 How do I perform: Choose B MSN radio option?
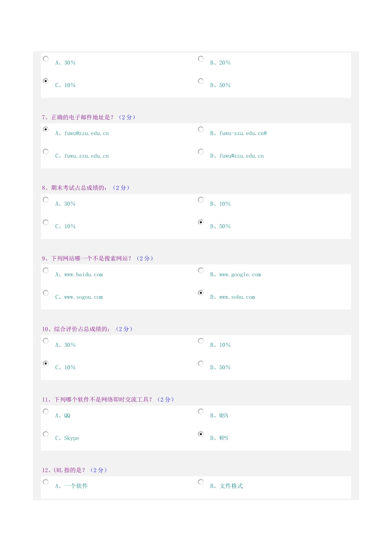point(201,411)
